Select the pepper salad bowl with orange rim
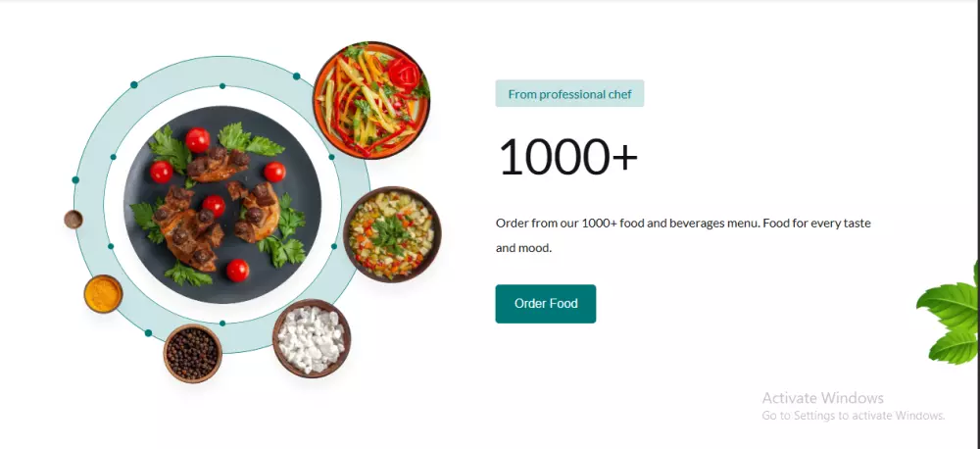Image resolution: width=980 pixels, height=449 pixels. (371, 100)
